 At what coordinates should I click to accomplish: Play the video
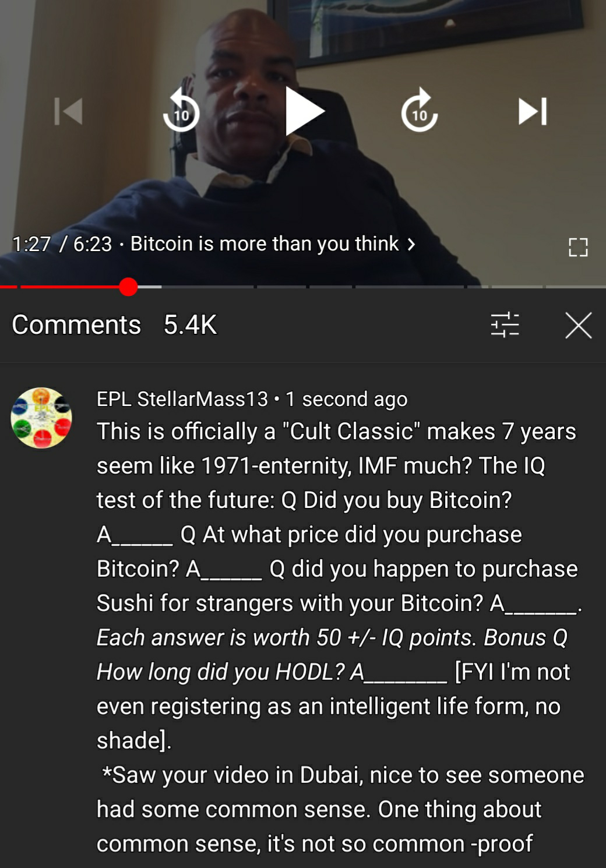coord(304,111)
